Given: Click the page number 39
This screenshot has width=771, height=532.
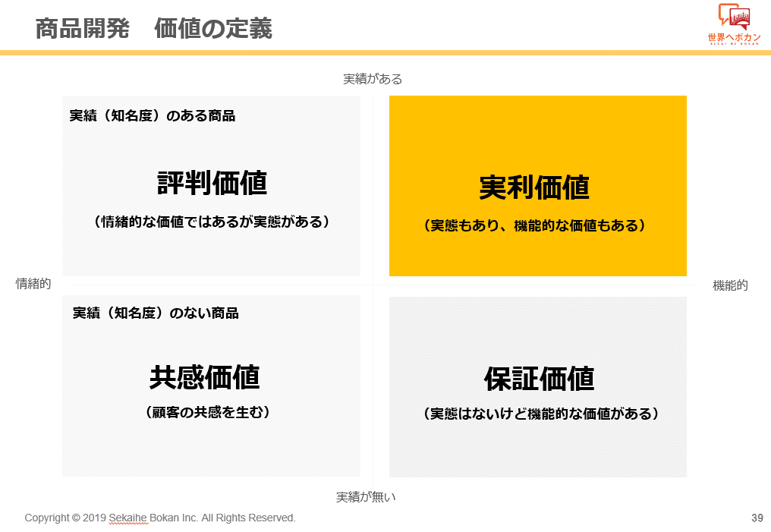Looking at the screenshot, I should (x=757, y=518).
